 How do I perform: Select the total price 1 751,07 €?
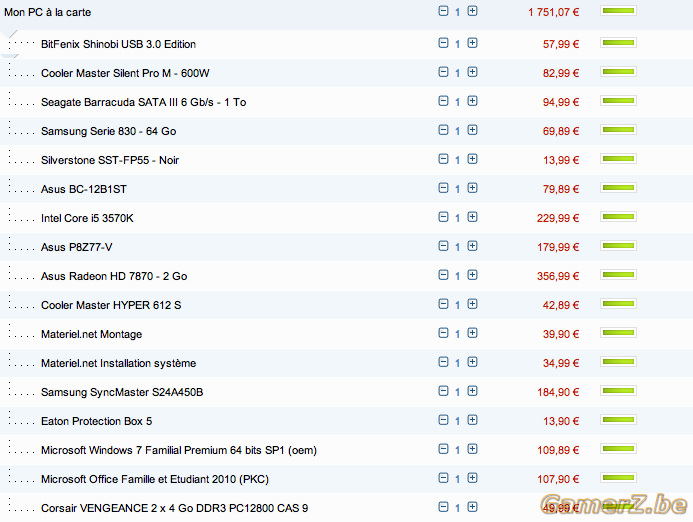coord(553,12)
